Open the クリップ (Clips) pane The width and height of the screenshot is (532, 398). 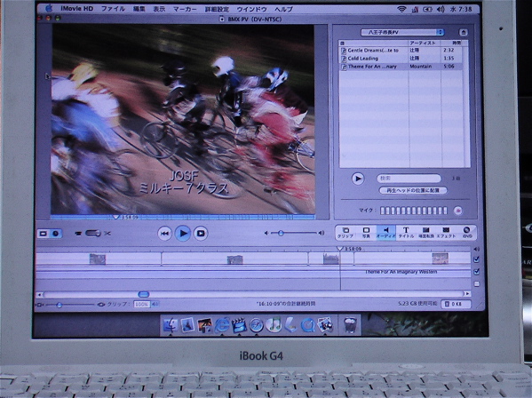(x=345, y=233)
